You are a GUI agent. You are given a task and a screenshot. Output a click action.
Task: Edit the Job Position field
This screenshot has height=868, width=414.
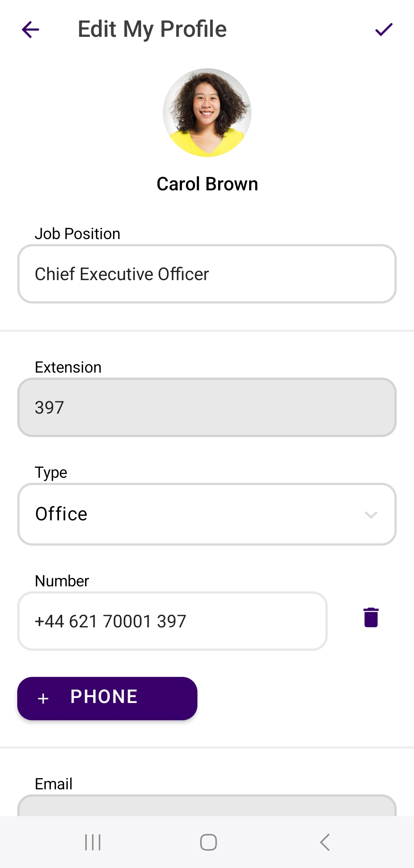point(207,274)
